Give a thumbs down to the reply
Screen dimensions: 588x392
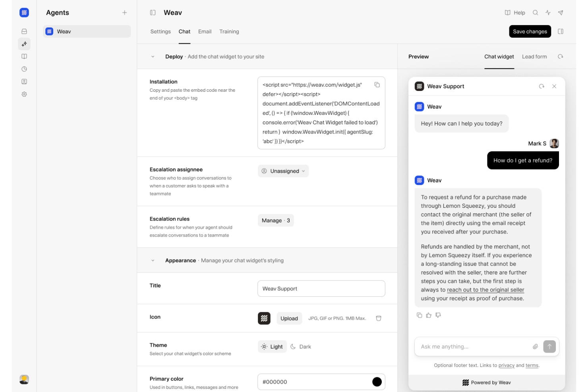click(438, 315)
